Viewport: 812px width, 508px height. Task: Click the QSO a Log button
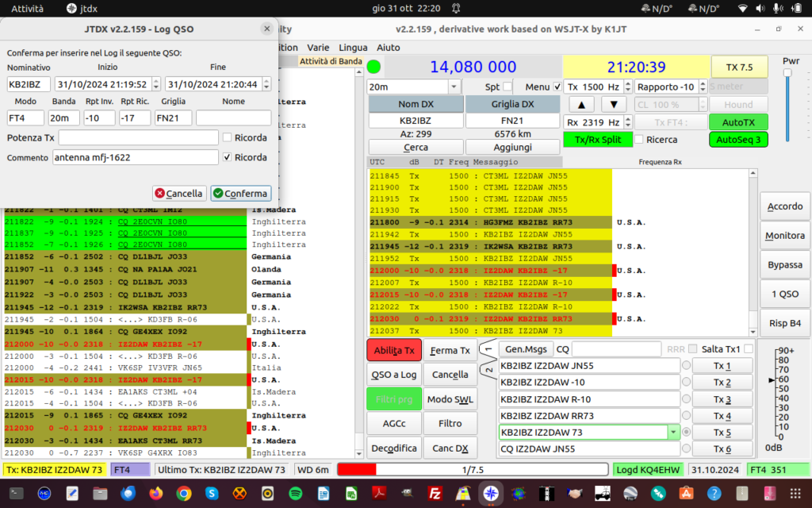pyautogui.click(x=394, y=375)
